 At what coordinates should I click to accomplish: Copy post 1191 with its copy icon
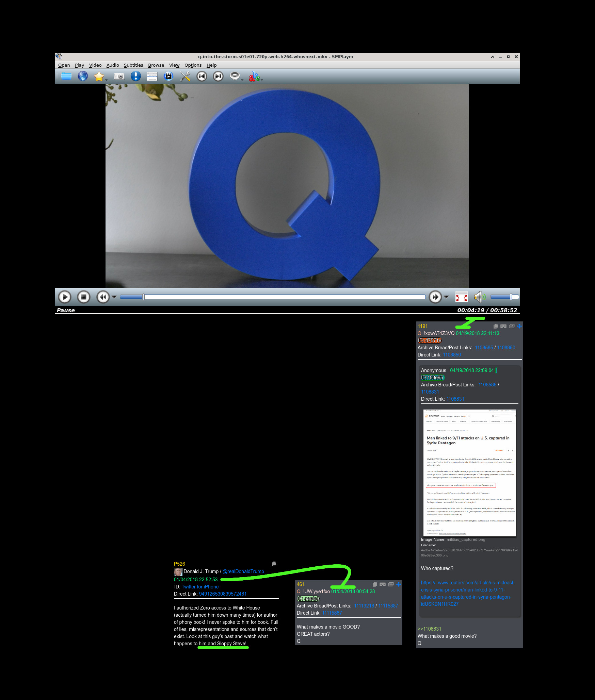coord(496,326)
